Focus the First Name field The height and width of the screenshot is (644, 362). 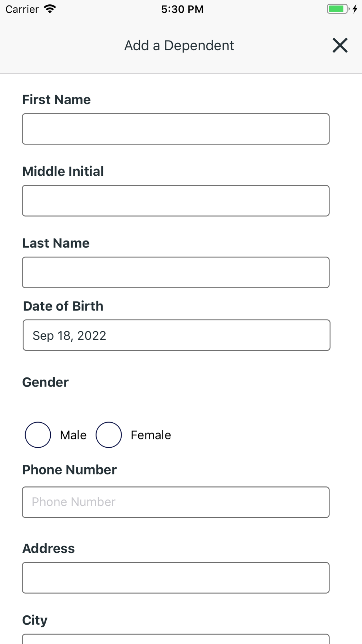[176, 129]
